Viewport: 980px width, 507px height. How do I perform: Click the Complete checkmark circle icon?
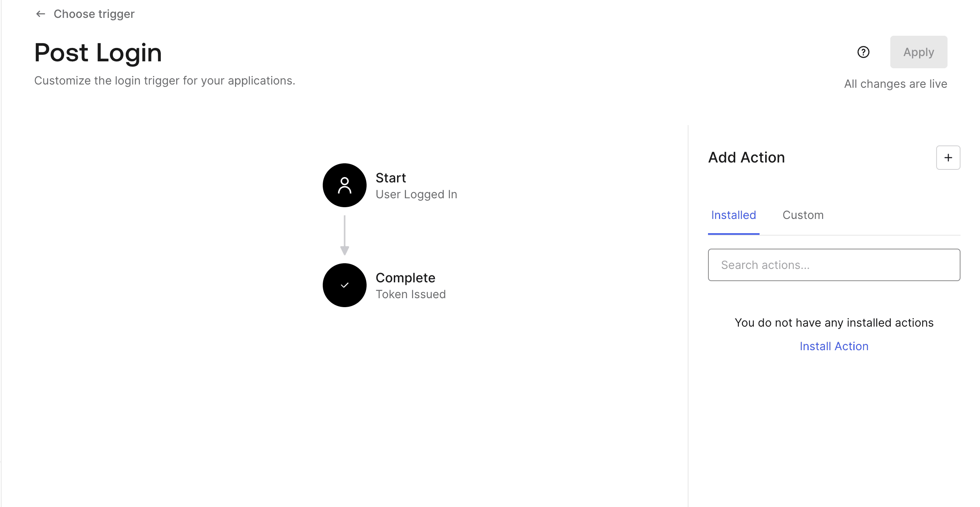[344, 285]
